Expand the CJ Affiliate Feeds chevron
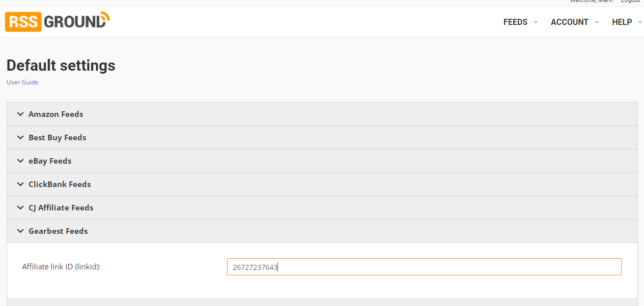This screenshot has width=644, height=306. 20,208
